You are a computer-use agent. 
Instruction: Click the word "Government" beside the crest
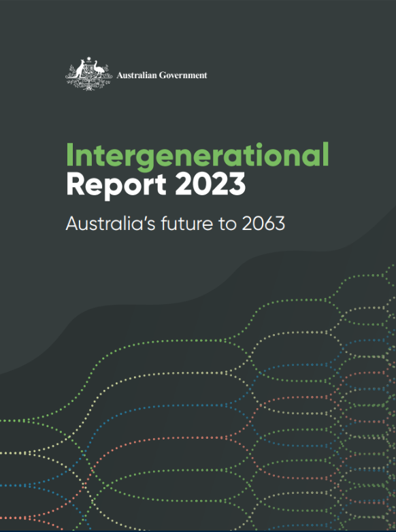183,75
